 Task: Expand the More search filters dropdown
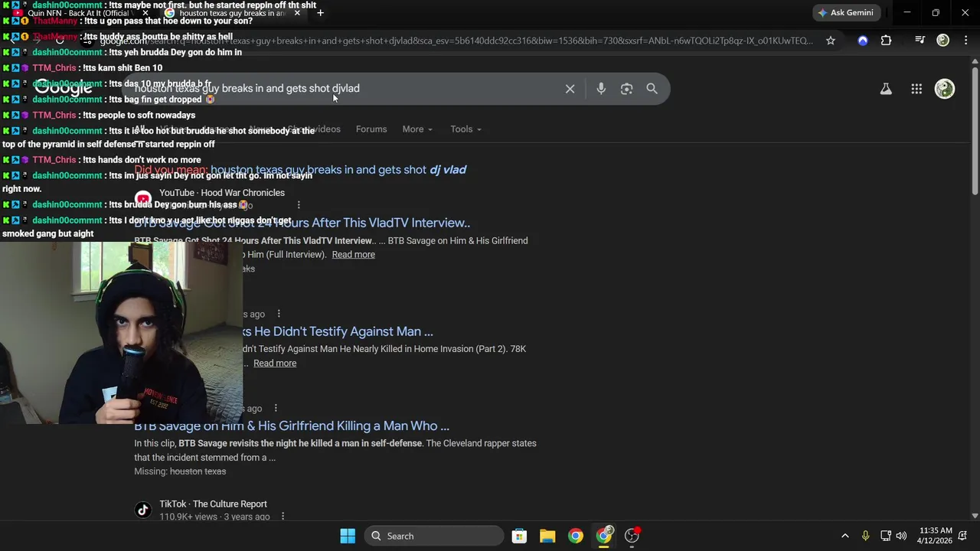417,129
